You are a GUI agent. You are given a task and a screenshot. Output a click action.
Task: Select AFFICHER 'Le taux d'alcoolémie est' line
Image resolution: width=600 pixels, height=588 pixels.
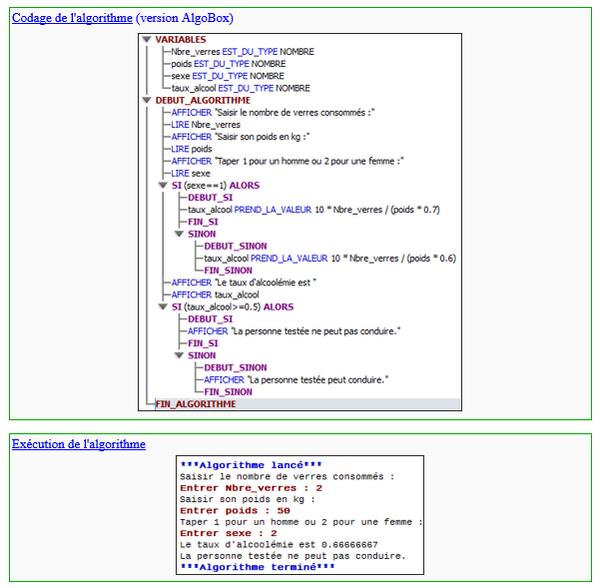(x=244, y=283)
